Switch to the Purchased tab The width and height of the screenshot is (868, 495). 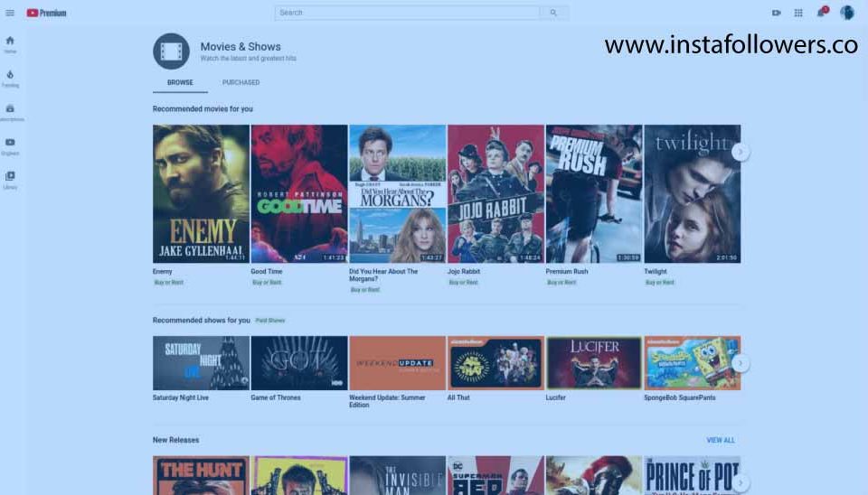click(x=241, y=82)
